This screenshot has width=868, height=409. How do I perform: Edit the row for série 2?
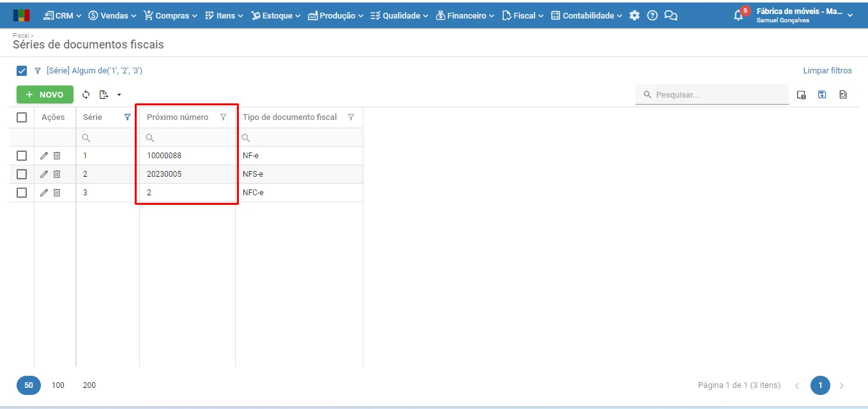[x=44, y=174]
